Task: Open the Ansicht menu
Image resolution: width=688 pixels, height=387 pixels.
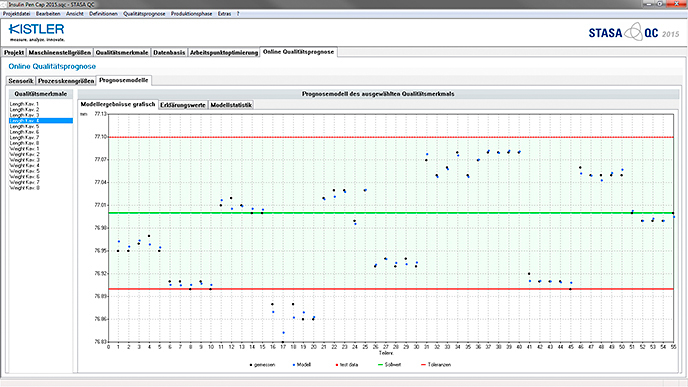Action: (75, 14)
